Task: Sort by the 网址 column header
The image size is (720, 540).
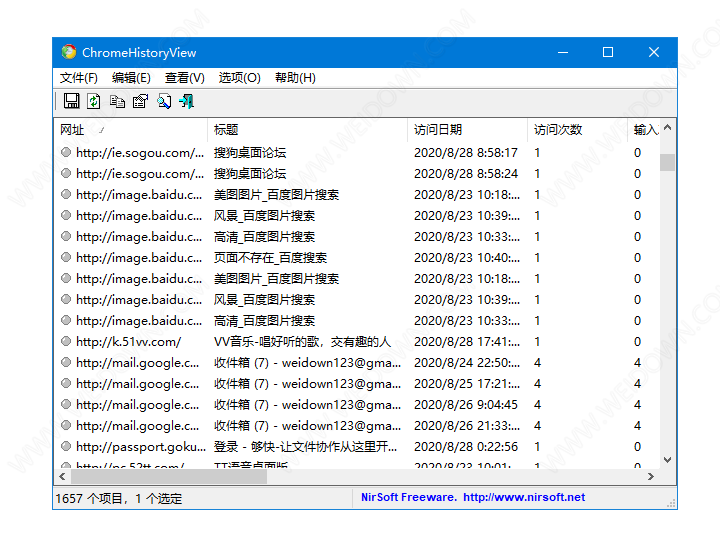Action: (x=130, y=130)
